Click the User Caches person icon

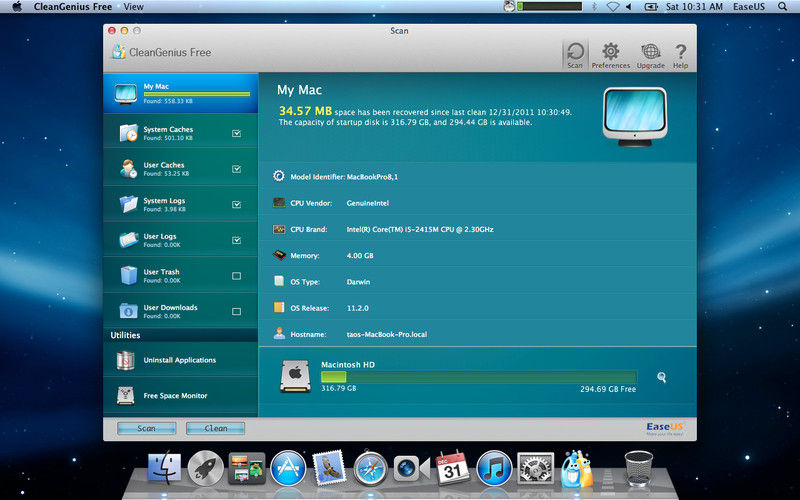coord(128,169)
